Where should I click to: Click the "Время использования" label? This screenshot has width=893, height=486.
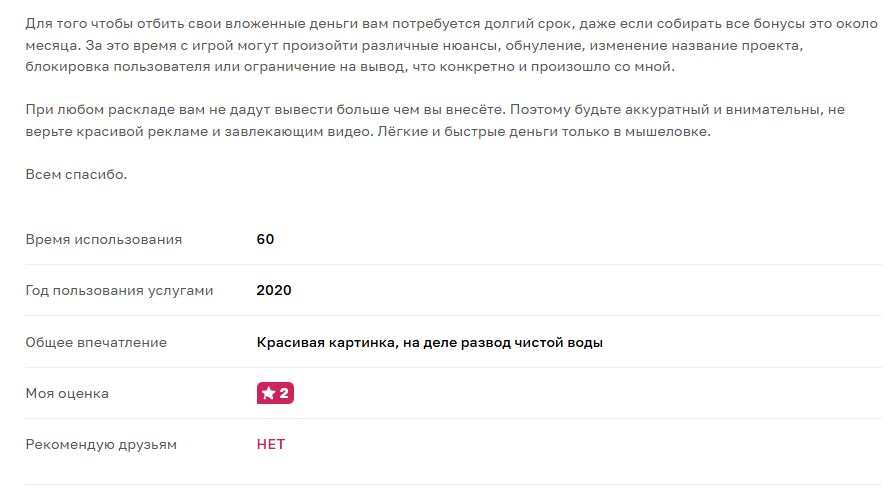(x=104, y=240)
